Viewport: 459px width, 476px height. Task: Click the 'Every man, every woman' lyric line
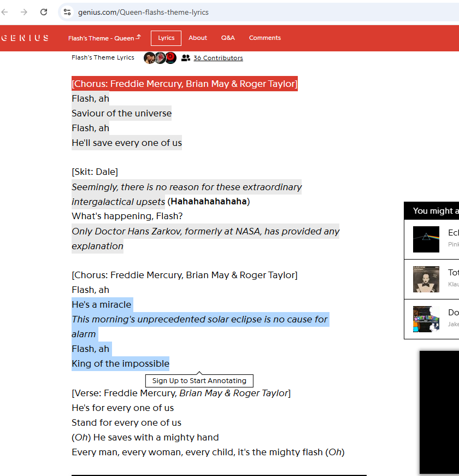[208, 453]
